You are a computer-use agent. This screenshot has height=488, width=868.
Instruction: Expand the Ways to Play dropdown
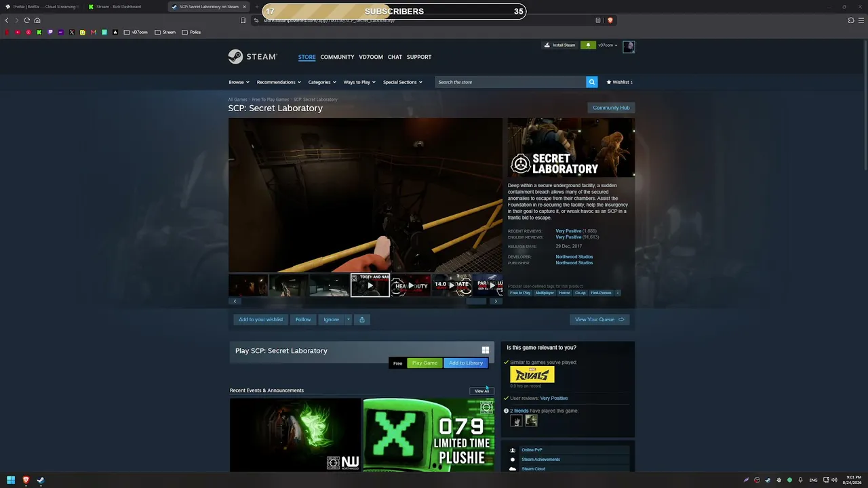[359, 82]
